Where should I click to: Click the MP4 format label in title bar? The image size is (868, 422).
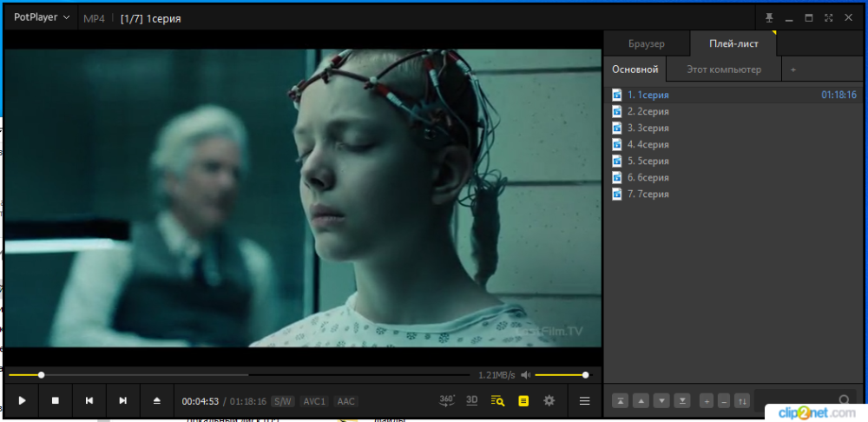(94, 18)
